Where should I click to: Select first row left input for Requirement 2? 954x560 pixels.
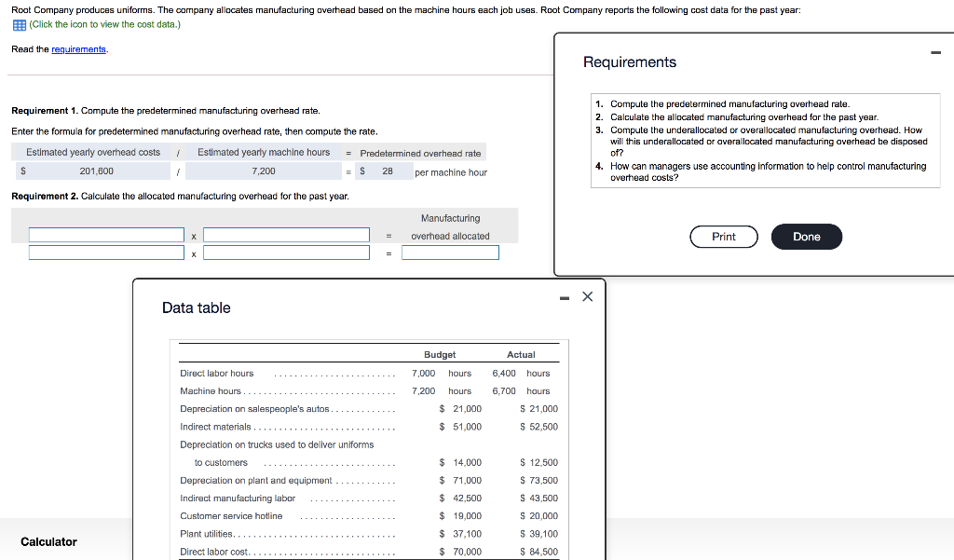106,235
